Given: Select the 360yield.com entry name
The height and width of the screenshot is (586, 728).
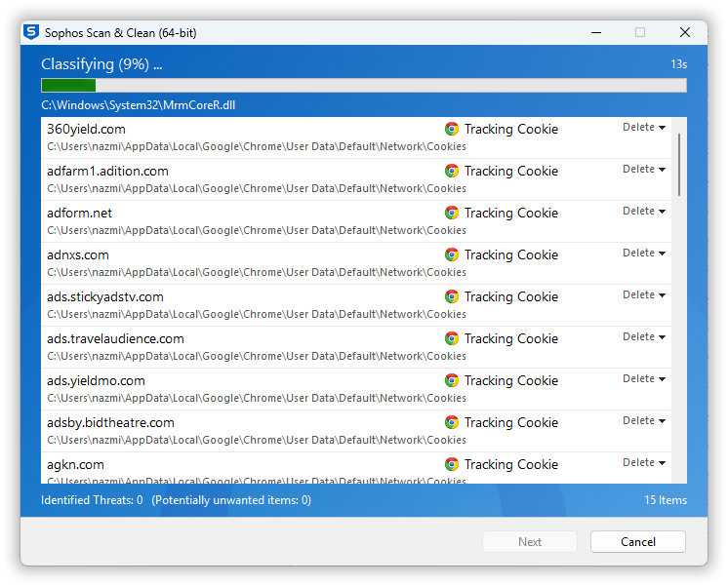Looking at the screenshot, I should point(86,129).
